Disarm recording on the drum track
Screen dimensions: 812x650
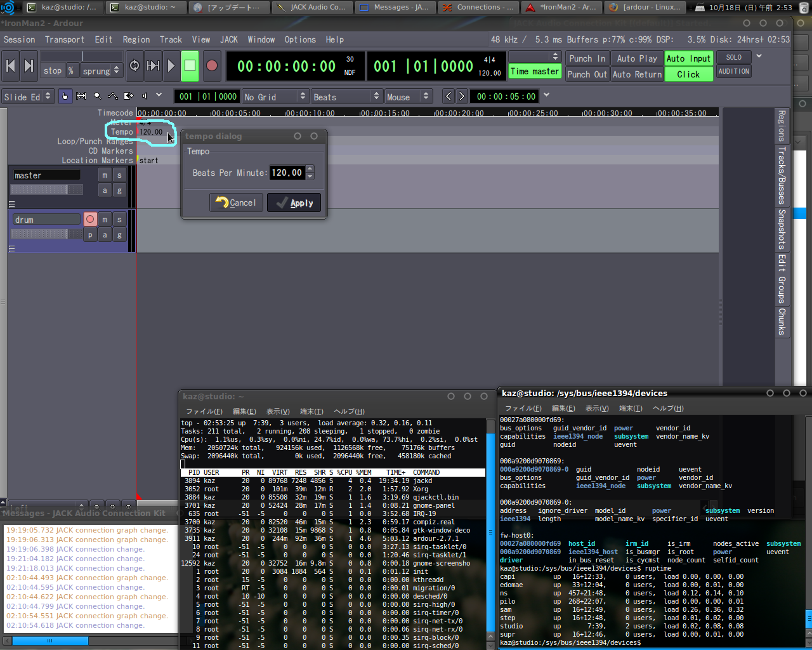point(90,219)
